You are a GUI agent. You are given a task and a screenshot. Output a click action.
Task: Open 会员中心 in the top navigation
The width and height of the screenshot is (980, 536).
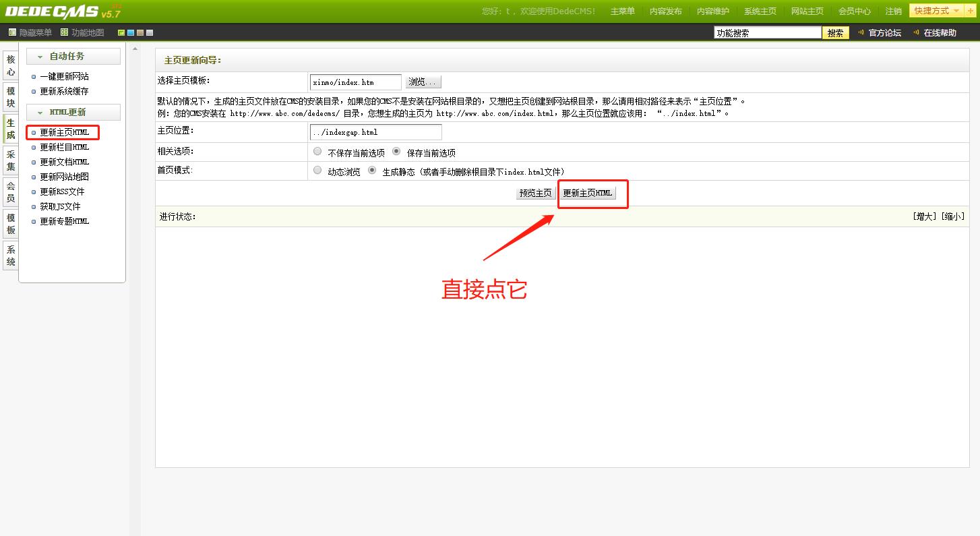(x=854, y=11)
